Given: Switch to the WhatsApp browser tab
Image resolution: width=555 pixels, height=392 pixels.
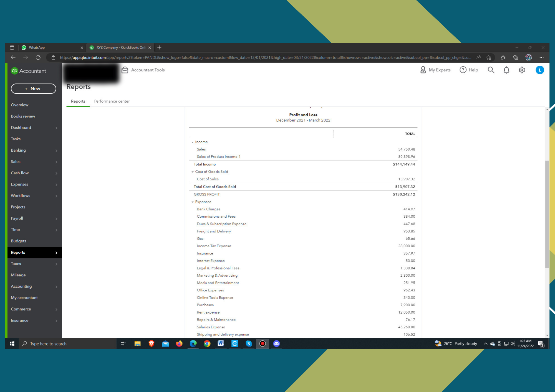Looking at the screenshot, I should tap(50, 47).
